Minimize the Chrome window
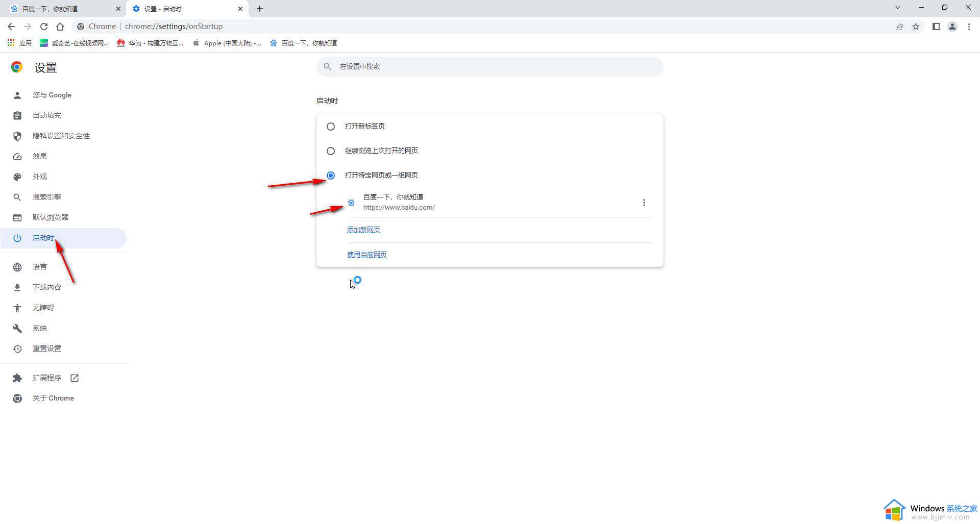The image size is (980, 524). [921, 7]
